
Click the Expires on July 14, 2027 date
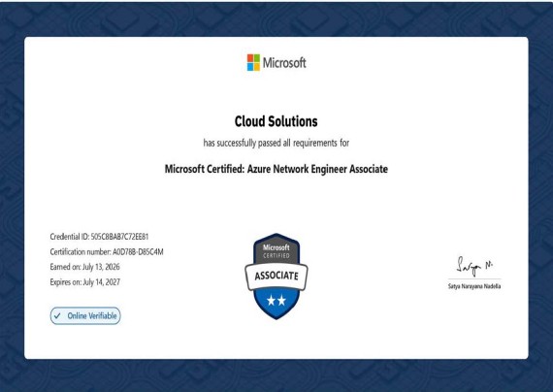click(85, 282)
